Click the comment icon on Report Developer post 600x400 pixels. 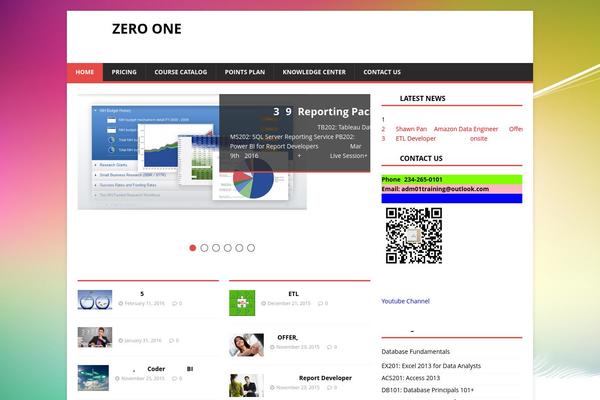click(329, 388)
